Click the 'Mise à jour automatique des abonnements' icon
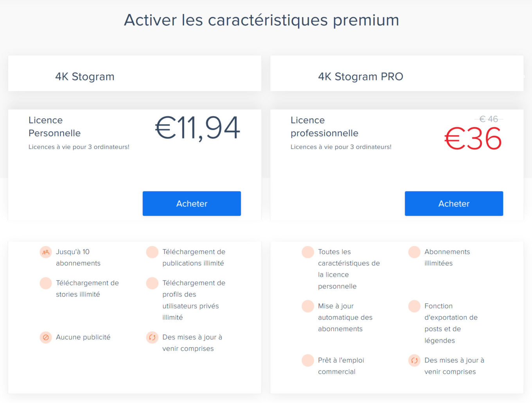 click(307, 306)
